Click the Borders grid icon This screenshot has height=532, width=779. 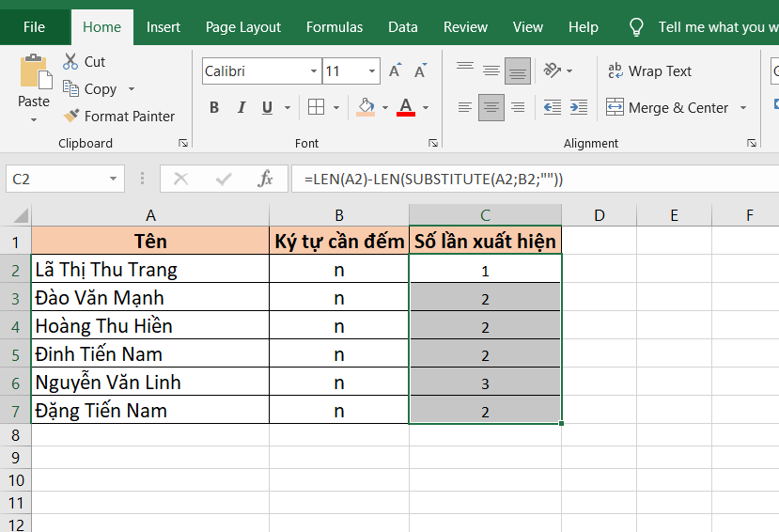(316, 107)
